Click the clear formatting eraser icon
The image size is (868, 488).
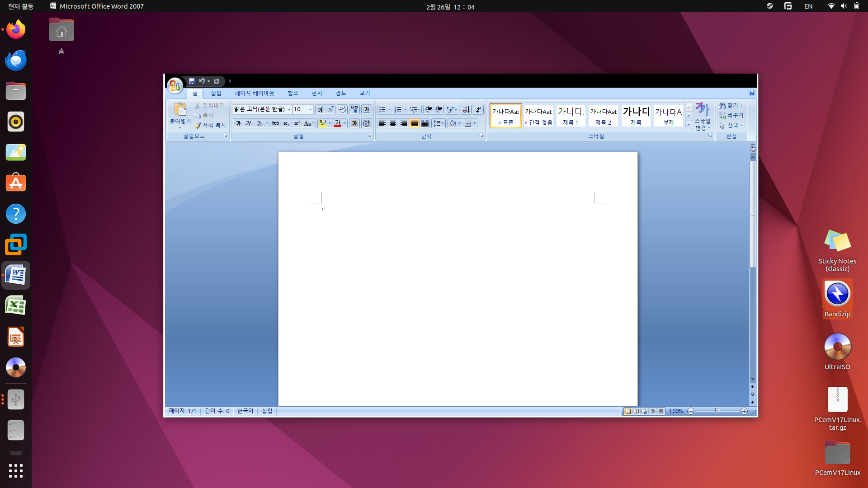click(x=342, y=110)
